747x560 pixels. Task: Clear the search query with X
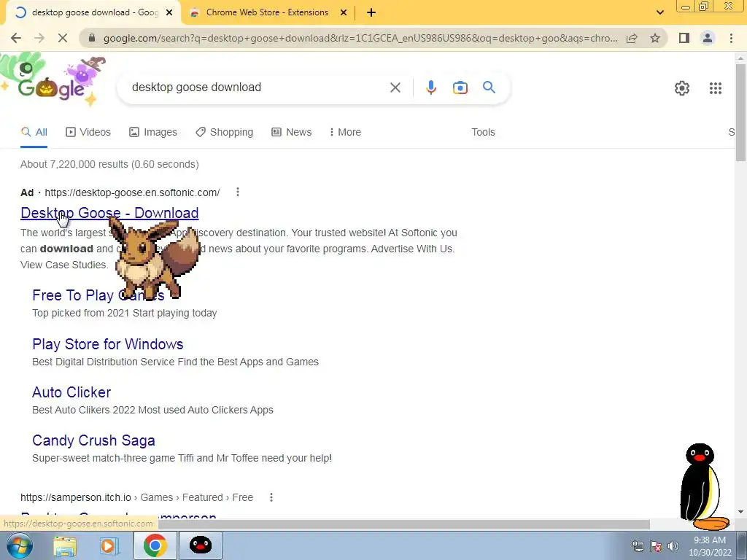click(395, 87)
